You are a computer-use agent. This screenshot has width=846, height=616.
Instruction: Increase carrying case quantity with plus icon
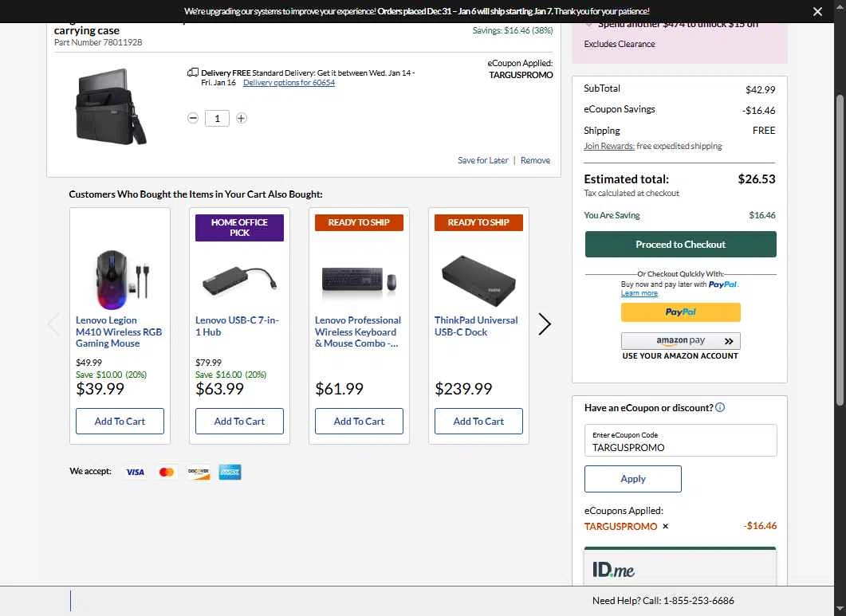(x=241, y=118)
